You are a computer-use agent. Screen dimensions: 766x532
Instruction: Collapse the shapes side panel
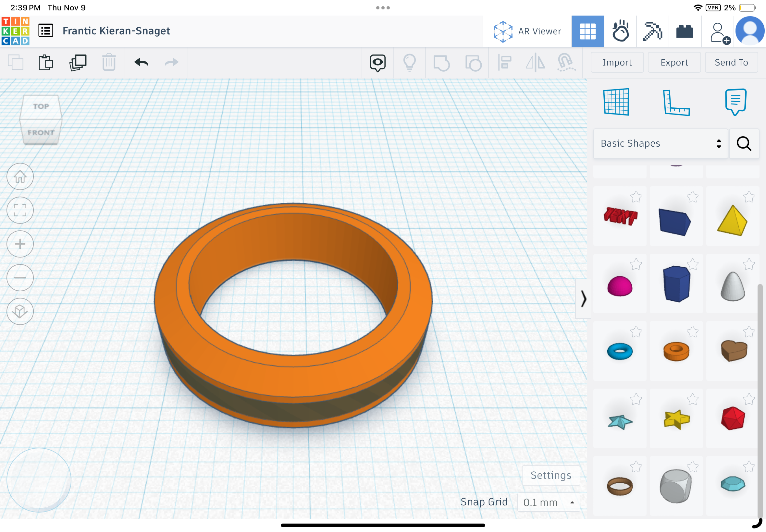584,299
